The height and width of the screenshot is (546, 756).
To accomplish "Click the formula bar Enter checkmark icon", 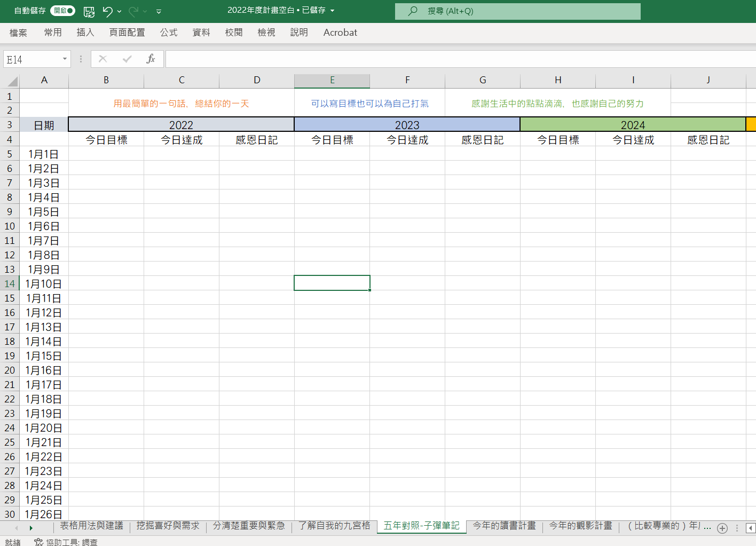I will point(127,59).
